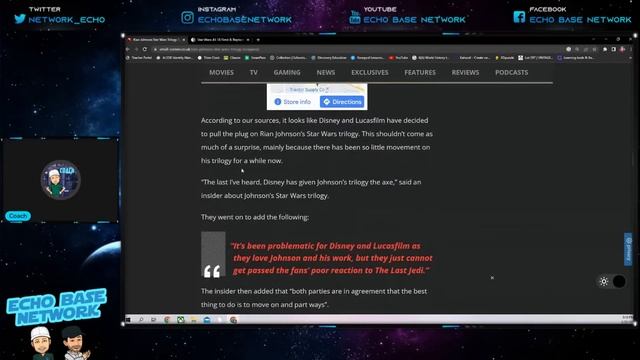
Task: Click the Store info icon button
Action: (292, 102)
